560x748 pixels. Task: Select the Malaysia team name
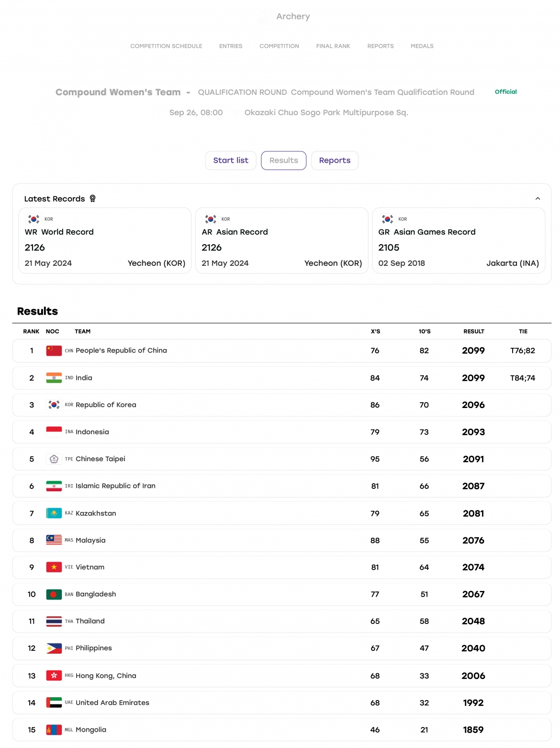(x=90, y=540)
